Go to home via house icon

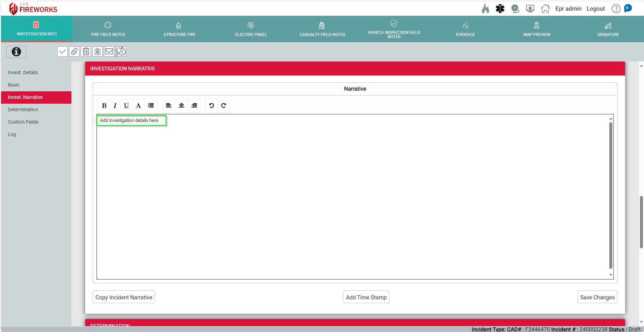545,9
